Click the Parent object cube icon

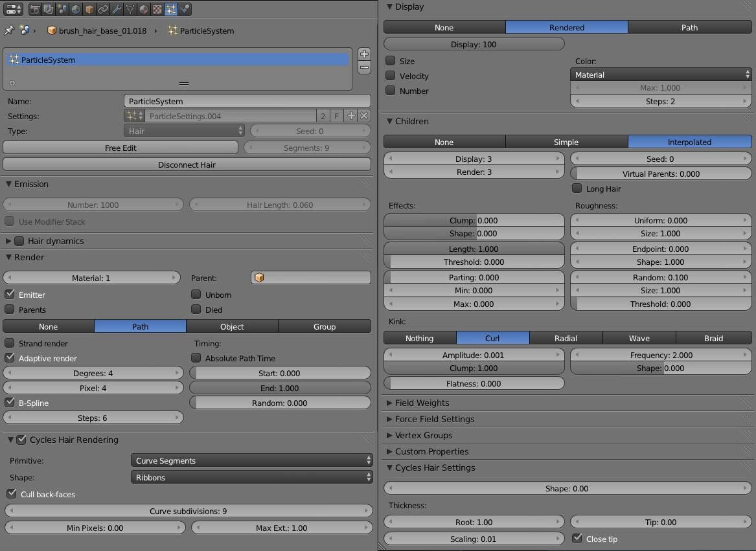coord(259,278)
